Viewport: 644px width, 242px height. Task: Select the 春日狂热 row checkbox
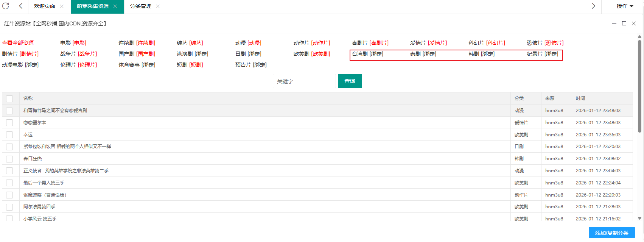[9, 159]
